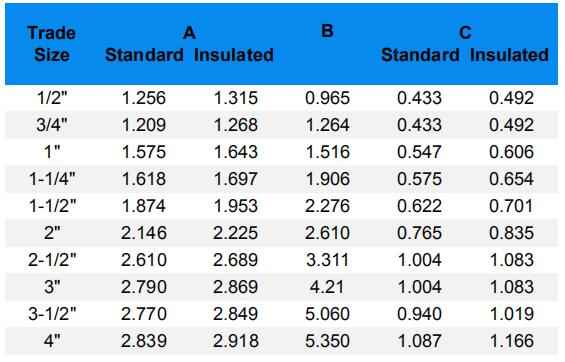Select the A Standard column header
Screen dimensions: 565x362
[144, 55]
